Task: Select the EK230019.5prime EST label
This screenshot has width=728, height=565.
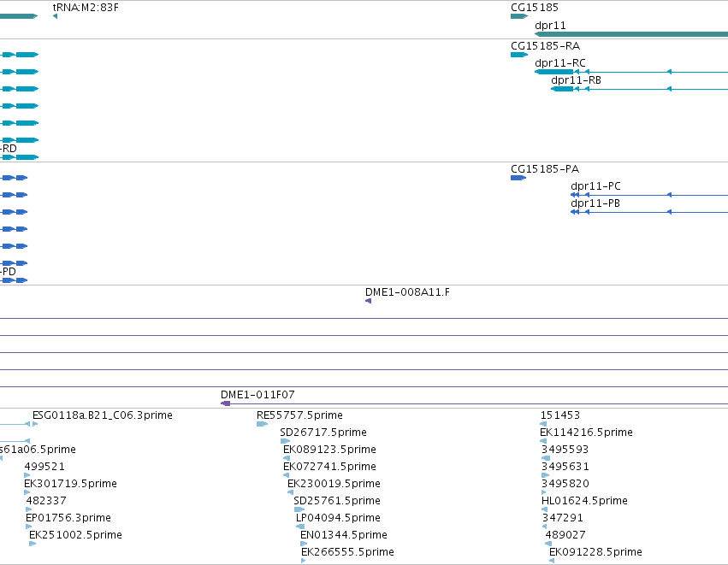Action: (x=334, y=484)
